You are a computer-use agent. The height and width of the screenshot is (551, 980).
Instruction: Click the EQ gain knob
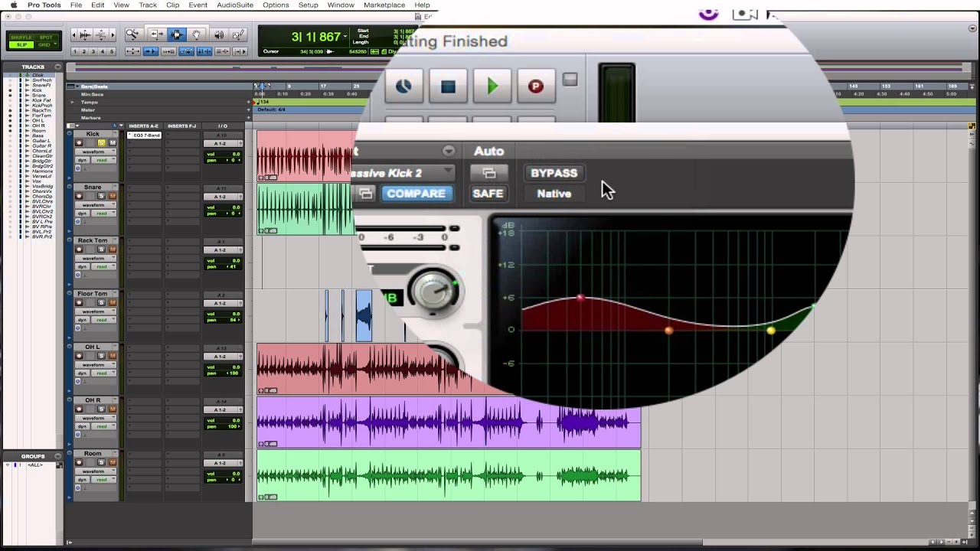click(433, 292)
